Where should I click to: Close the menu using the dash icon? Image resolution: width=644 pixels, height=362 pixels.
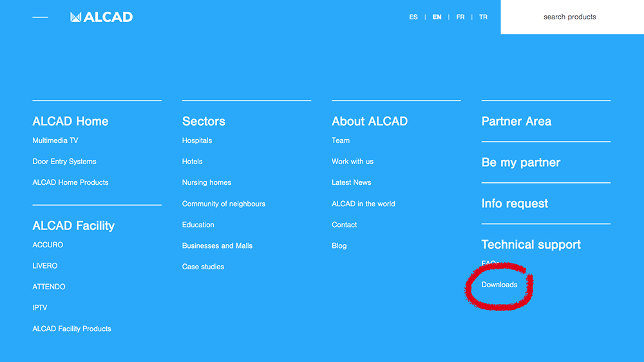click(40, 17)
